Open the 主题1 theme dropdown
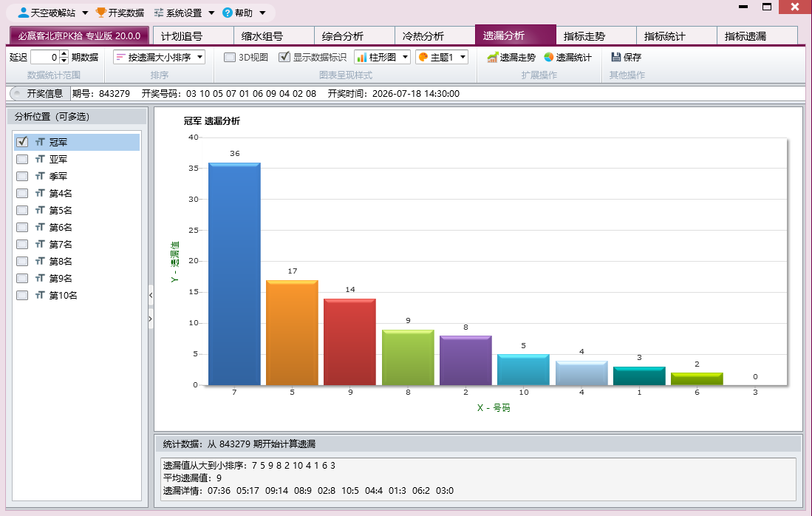This screenshot has height=516, width=812. pyautogui.click(x=442, y=57)
